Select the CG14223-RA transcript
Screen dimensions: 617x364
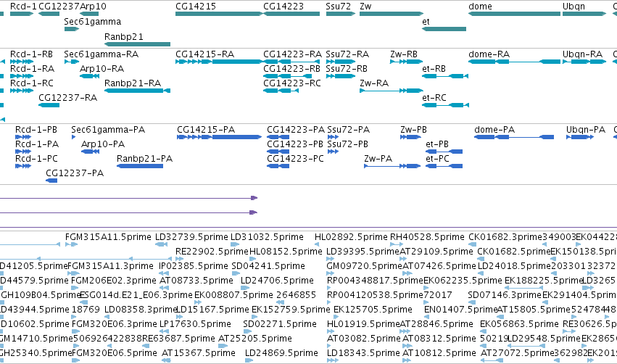tap(291, 62)
